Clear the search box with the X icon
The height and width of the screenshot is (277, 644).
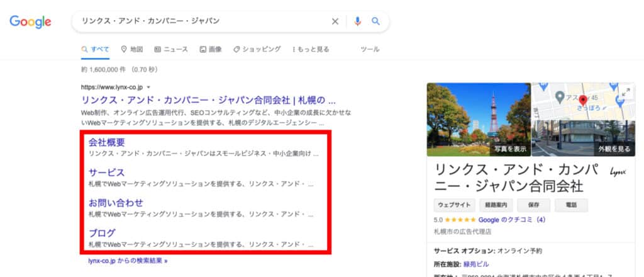335,21
